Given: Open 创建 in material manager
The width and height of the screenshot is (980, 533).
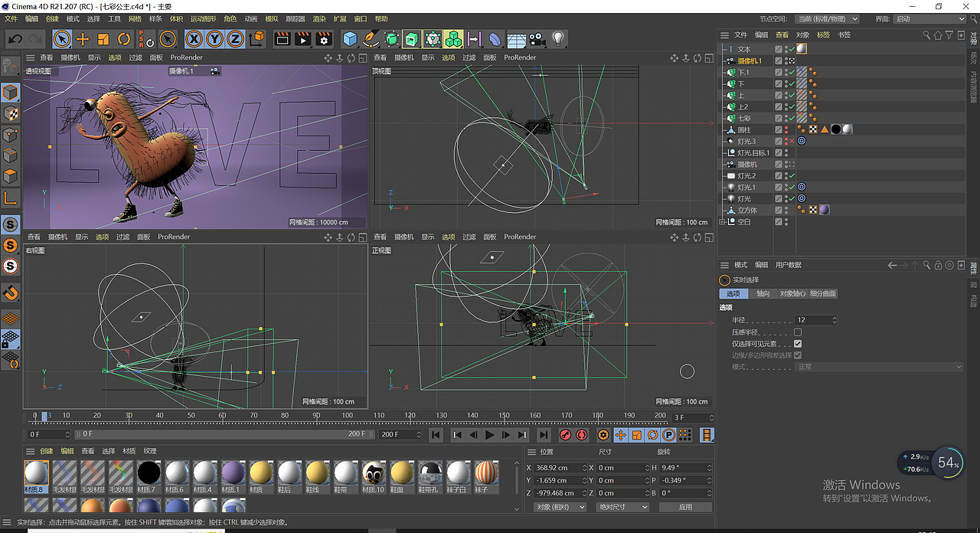Looking at the screenshot, I should tap(47, 451).
